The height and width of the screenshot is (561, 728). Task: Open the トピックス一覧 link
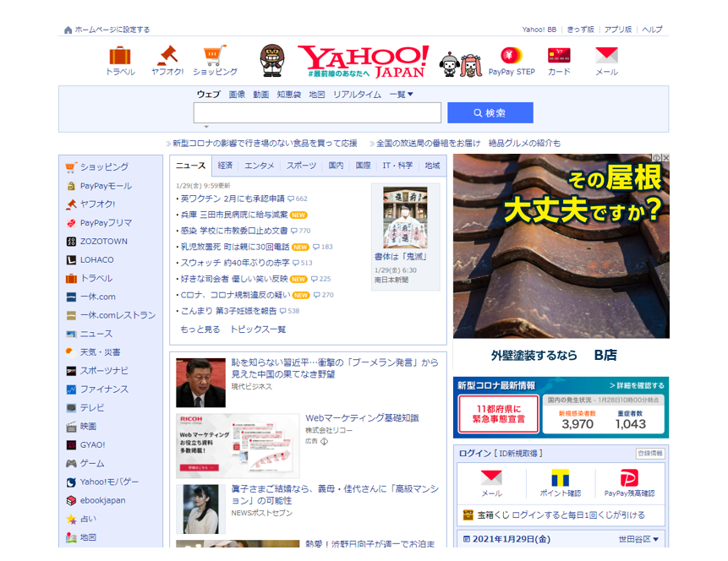(x=258, y=329)
